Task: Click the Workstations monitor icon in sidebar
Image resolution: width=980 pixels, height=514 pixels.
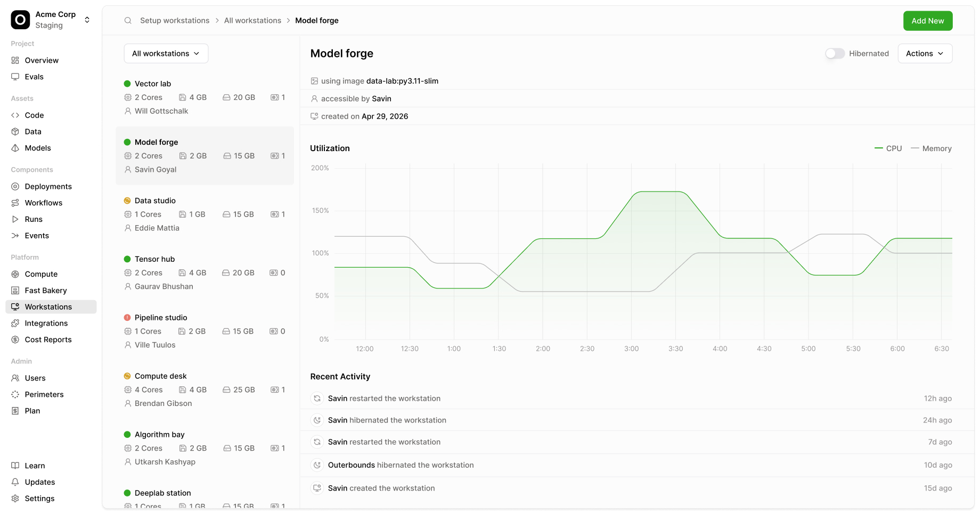Action: pyautogui.click(x=15, y=306)
